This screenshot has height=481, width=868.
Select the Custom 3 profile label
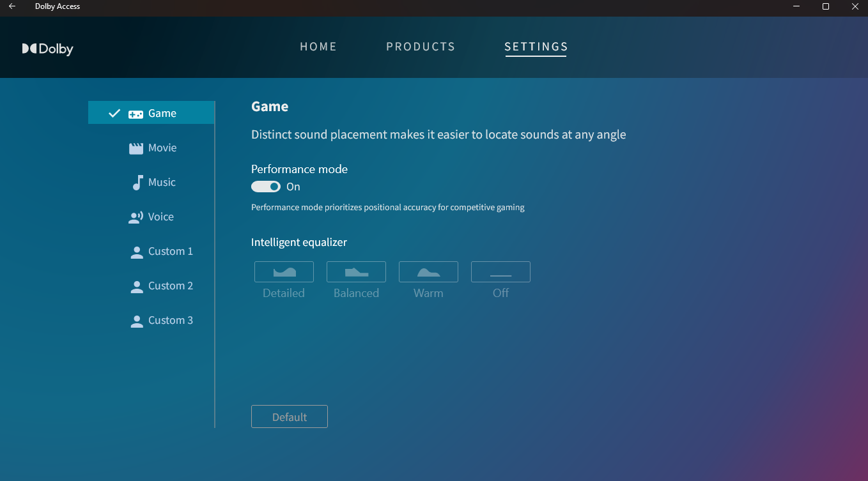point(171,320)
